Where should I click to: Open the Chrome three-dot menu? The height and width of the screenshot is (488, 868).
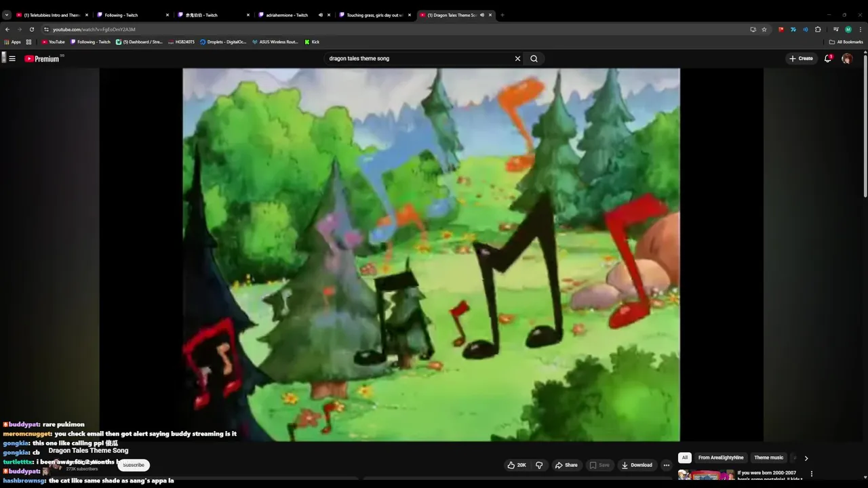pos(861,29)
